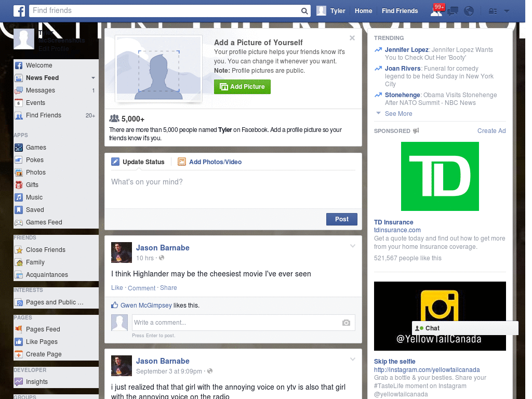532x399 pixels.
Task: Open Pages and Public interests item
Action: pos(55,302)
